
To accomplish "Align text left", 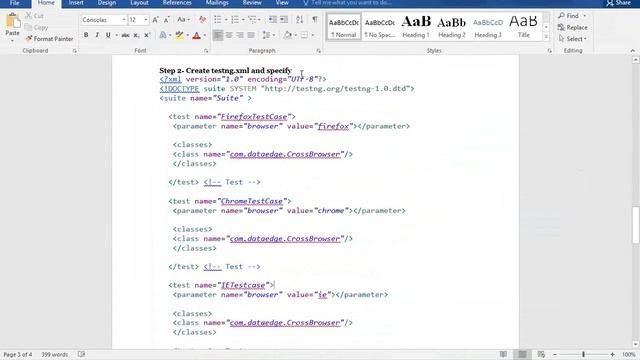I will point(218,35).
